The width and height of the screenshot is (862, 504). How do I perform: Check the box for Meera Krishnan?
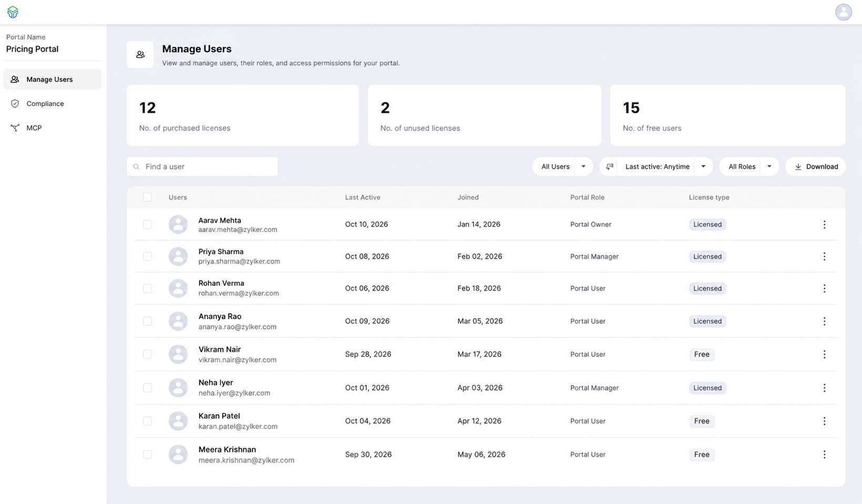pyautogui.click(x=148, y=455)
